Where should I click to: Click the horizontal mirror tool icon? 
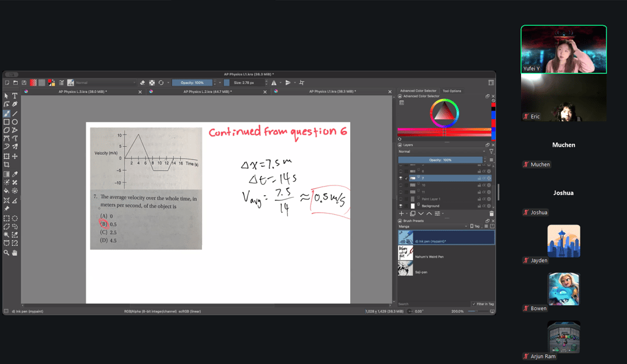tap(274, 83)
